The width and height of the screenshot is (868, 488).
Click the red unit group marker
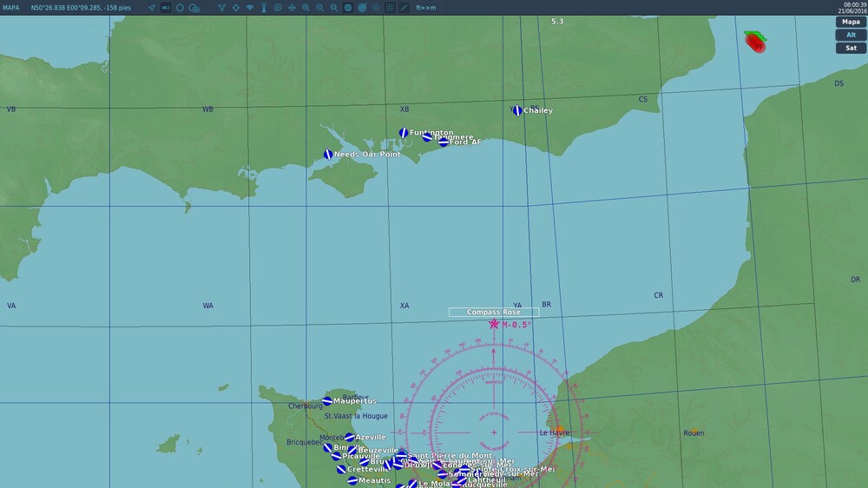[755, 42]
